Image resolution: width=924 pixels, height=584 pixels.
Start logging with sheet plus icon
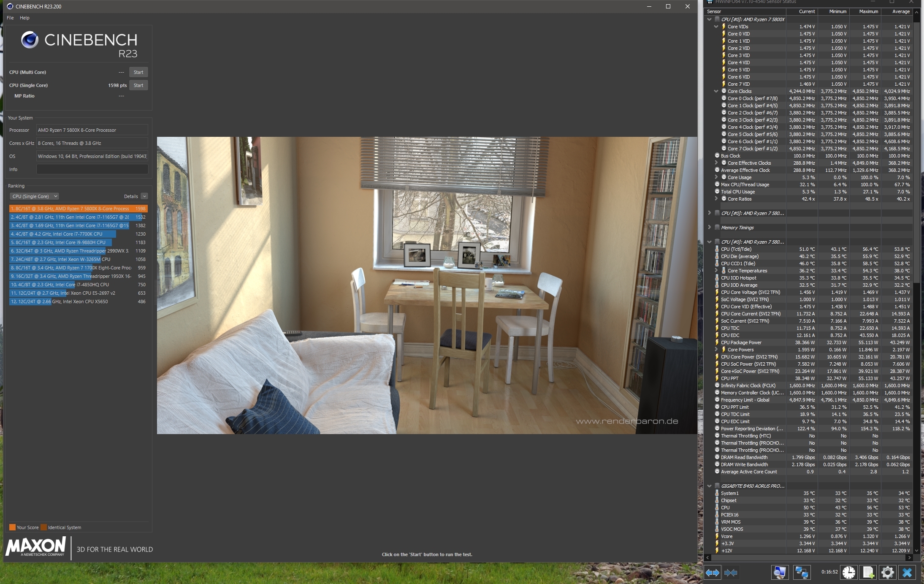pyautogui.click(x=868, y=573)
